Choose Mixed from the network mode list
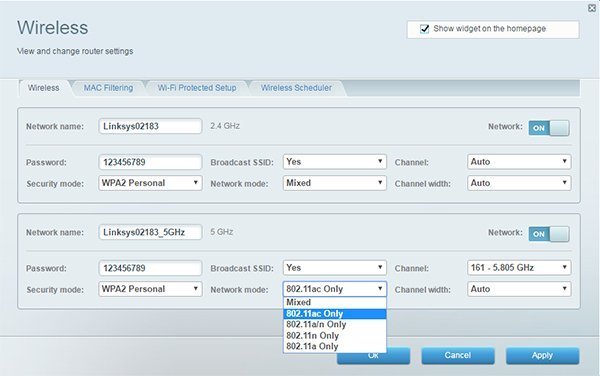The height and width of the screenshot is (376, 600). click(x=334, y=303)
